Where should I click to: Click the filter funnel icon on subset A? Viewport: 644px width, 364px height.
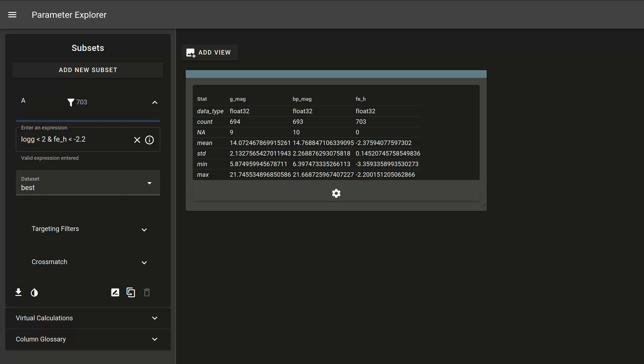71,102
